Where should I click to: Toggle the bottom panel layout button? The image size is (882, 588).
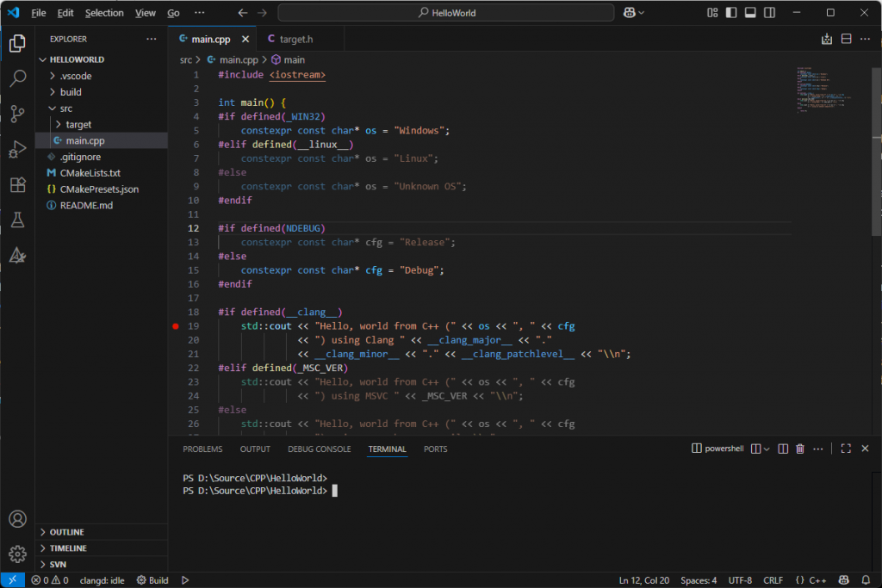click(x=750, y=13)
